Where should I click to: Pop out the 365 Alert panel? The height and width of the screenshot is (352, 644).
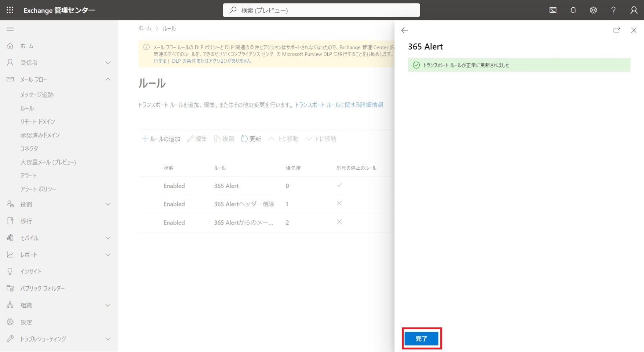tap(616, 30)
